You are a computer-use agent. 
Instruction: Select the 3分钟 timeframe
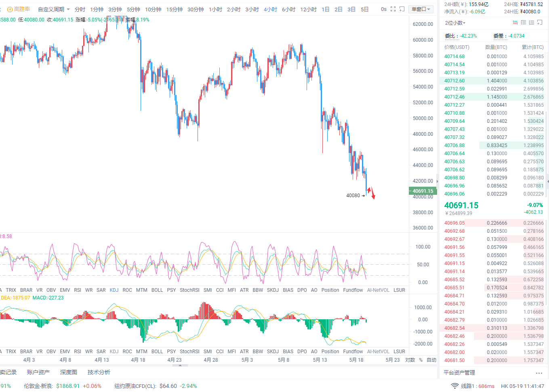click(115, 9)
